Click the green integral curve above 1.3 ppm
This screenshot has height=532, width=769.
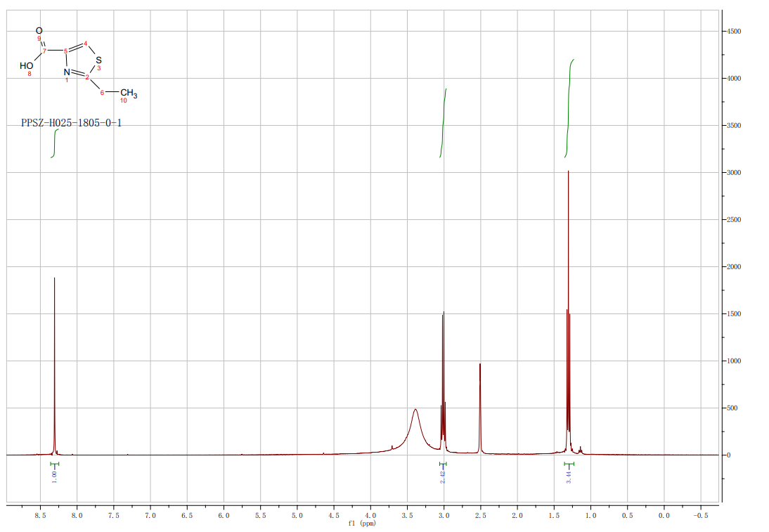click(569, 105)
